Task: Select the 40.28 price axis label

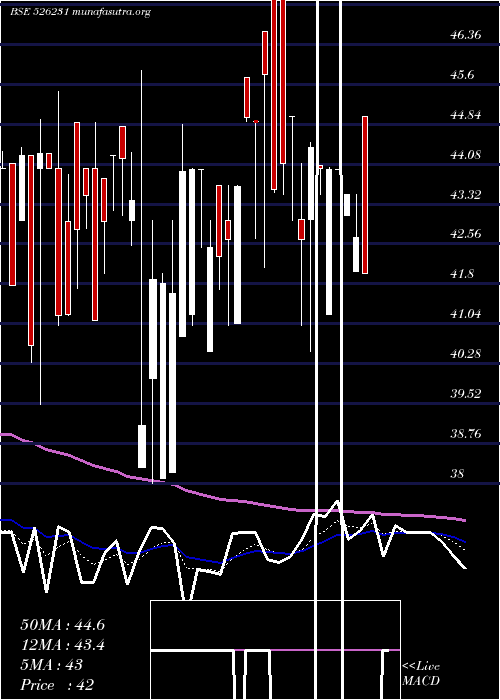Action: 466,353
